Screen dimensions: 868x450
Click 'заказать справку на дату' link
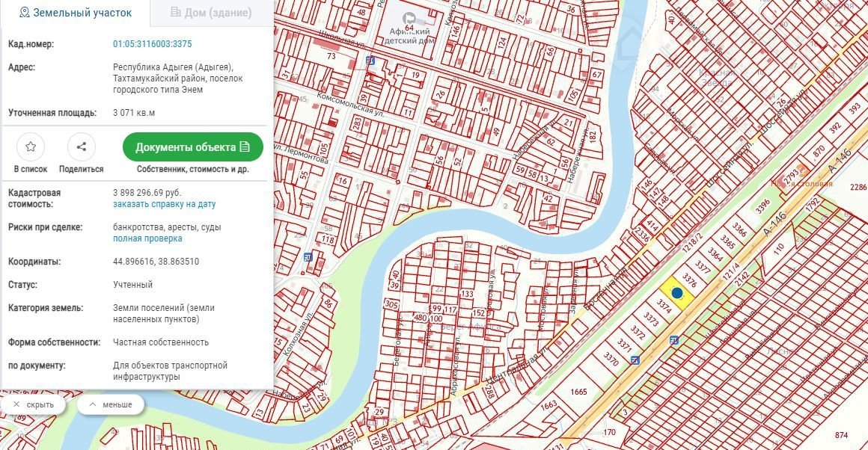[x=164, y=204]
